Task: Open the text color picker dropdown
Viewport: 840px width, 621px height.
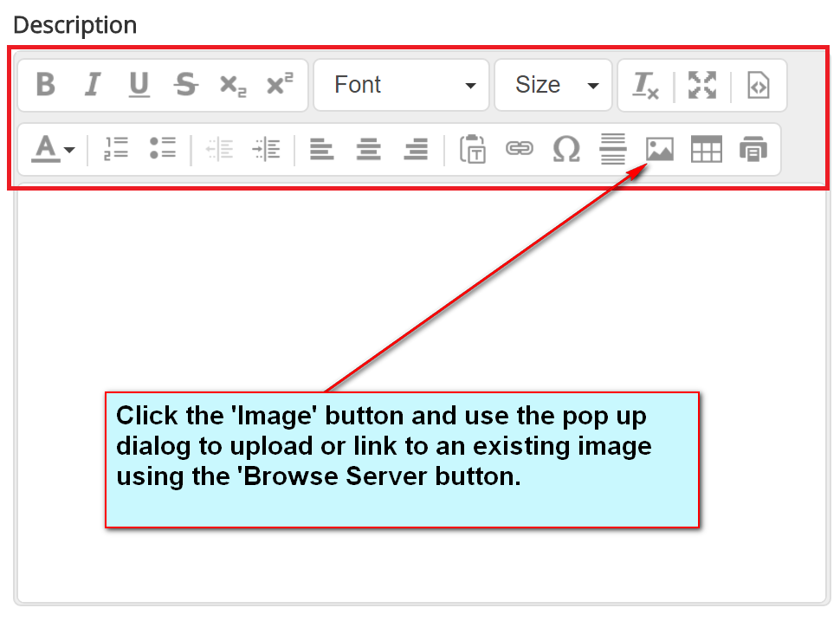Action: (53, 150)
